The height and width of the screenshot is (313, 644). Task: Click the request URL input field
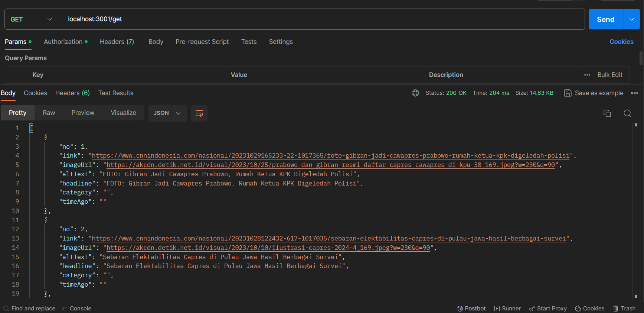323,19
